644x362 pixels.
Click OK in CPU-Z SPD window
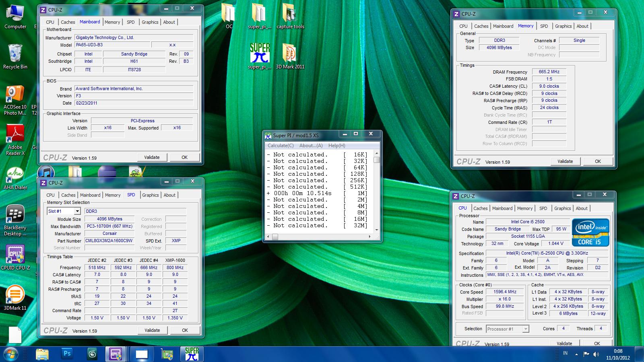coord(185,330)
